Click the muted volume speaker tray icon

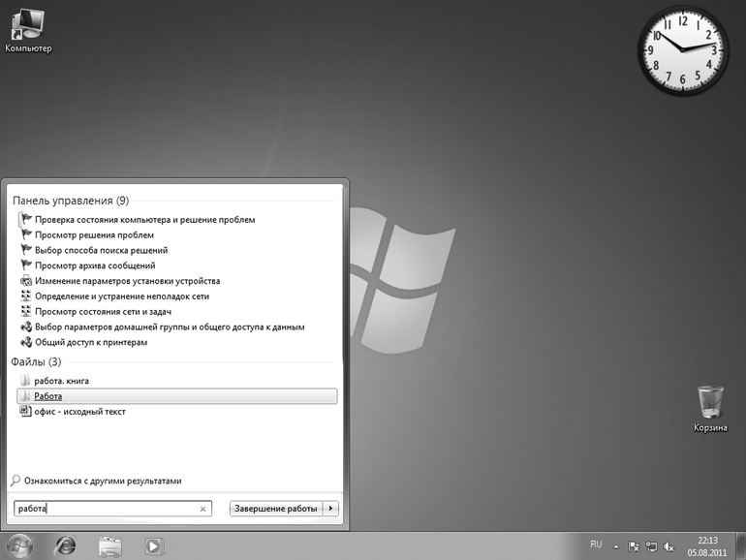click(668, 546)
